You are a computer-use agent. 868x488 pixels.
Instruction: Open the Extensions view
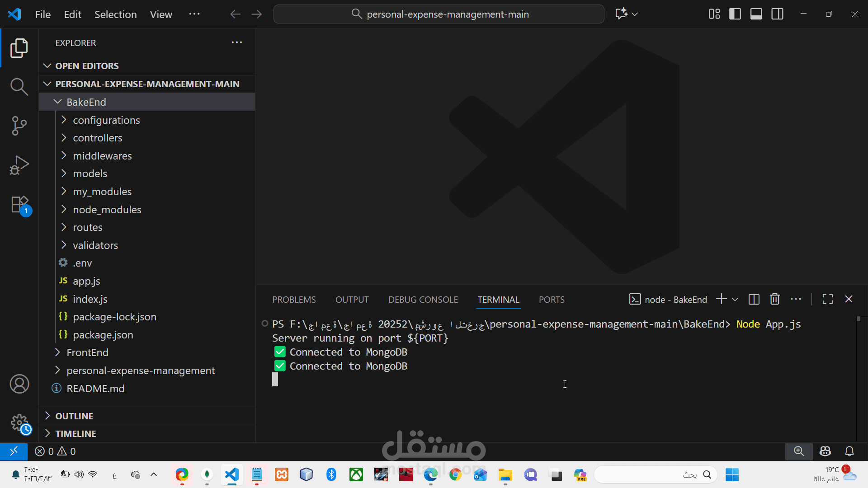[x=19, y=205]
